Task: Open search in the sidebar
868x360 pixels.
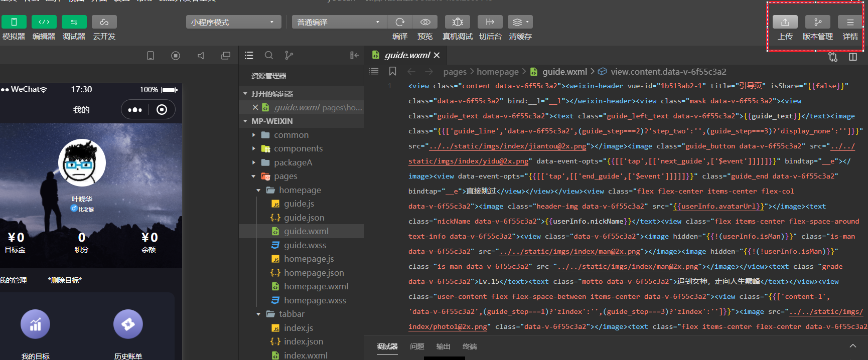Action: point(269,55)
